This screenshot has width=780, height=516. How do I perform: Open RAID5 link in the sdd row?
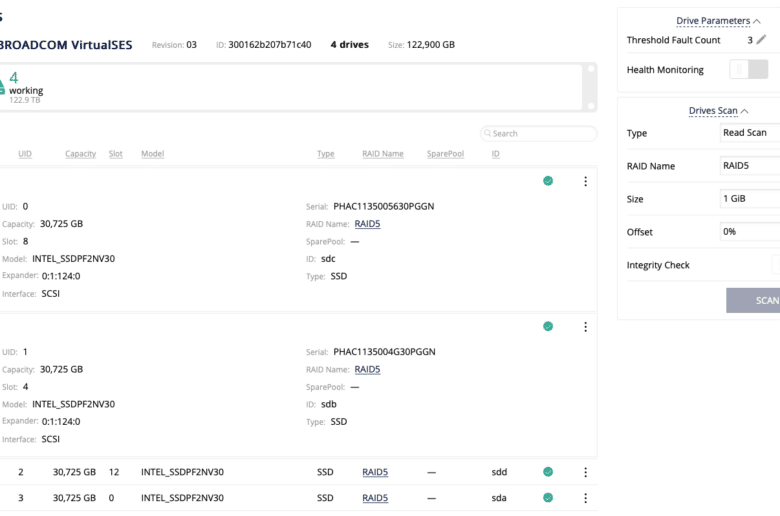click(x=375, y=472)
